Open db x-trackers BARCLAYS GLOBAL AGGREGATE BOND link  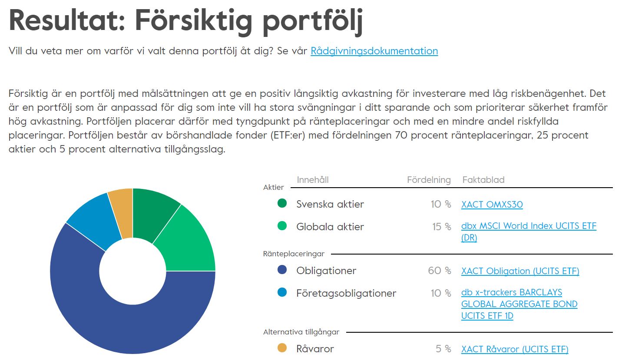519,304
